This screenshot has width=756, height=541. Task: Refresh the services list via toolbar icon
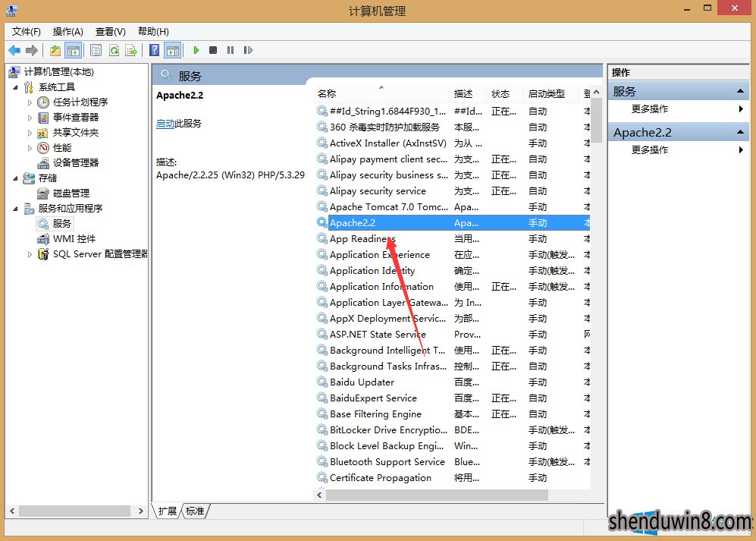click(114, 50)
